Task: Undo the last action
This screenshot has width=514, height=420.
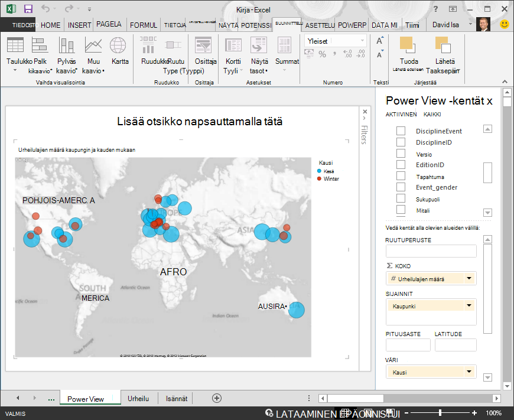Action: click(45, 9)
